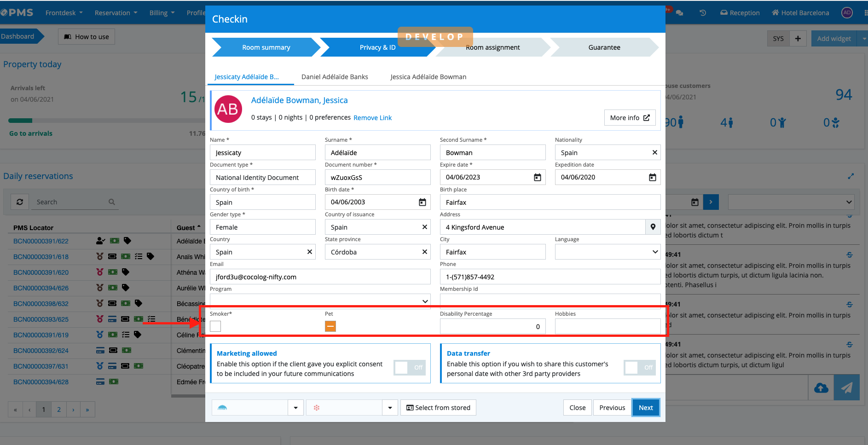
Task: Select the Jessica Adélaïde Bowman tab
Action: [428, 77]
